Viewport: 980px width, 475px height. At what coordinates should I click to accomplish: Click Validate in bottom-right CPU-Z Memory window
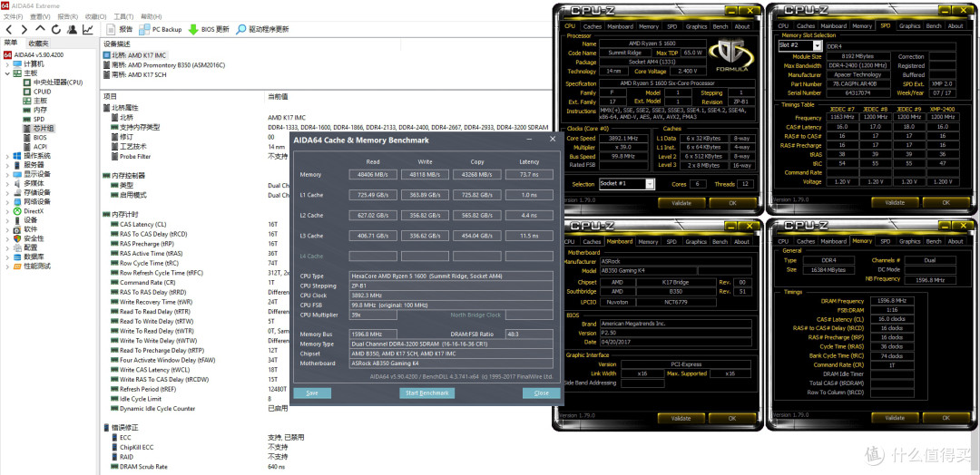tap(895, 418)
